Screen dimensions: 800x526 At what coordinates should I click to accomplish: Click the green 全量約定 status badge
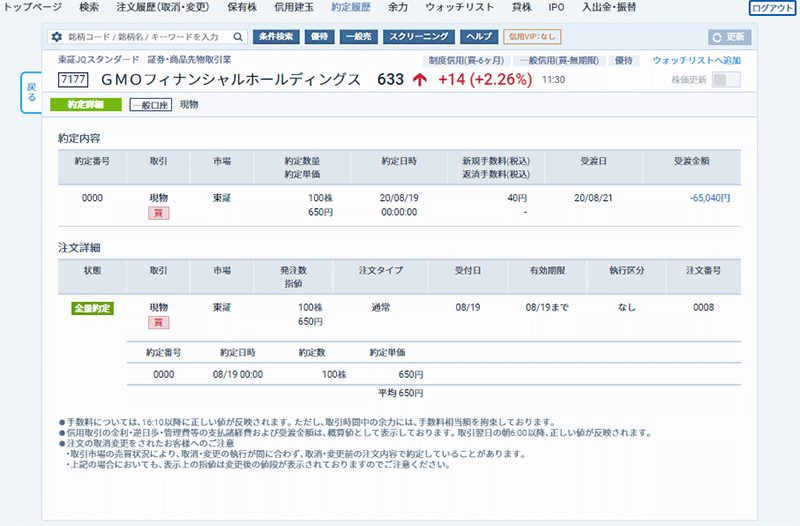[x=92, y=308]
